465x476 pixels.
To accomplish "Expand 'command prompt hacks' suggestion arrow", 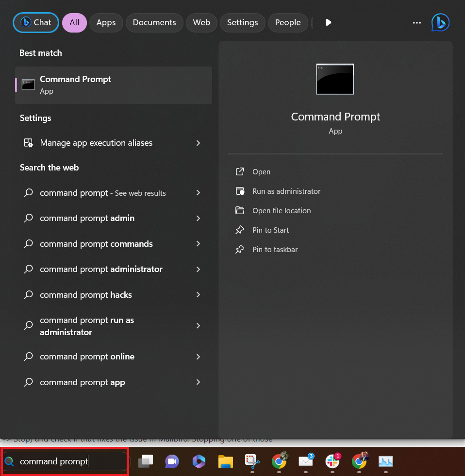I will [x=198, y=295].
